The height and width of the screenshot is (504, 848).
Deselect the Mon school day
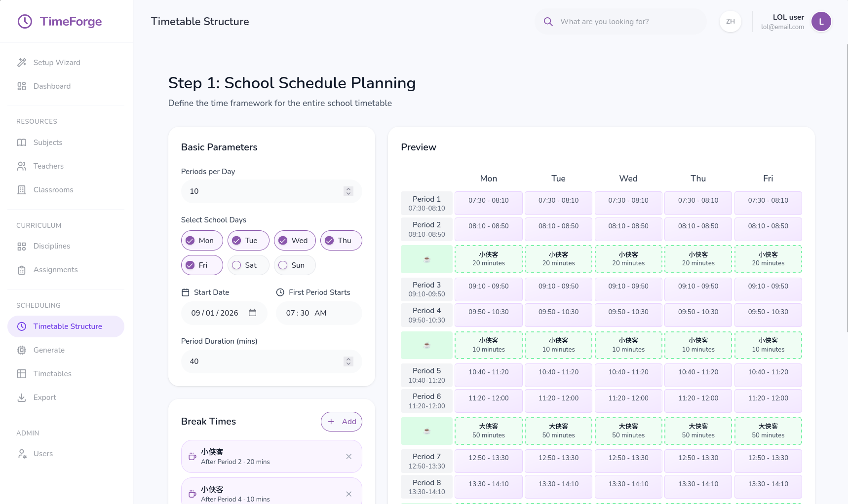point(202,241)
